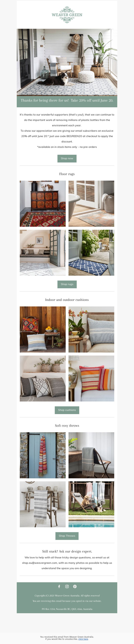Screen dimensions: 134x644
Task: Open the red patterned floor rug image
Action: click(43, 204)
